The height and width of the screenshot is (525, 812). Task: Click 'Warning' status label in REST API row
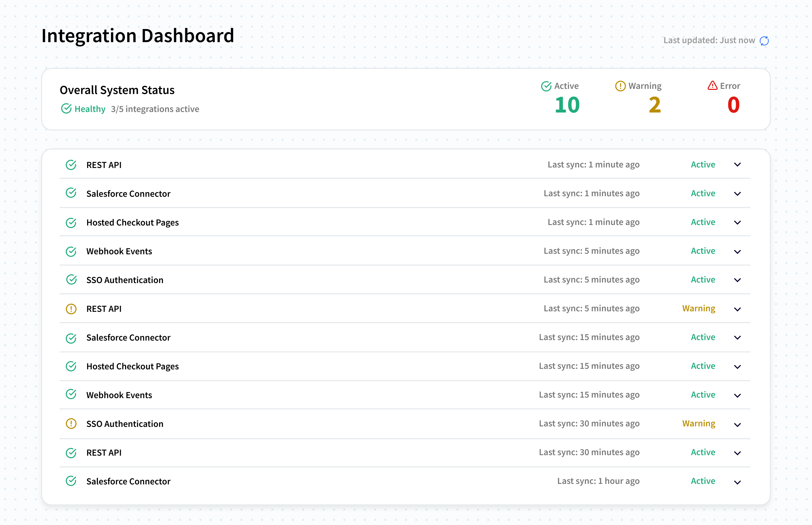[x=698, y=308]
